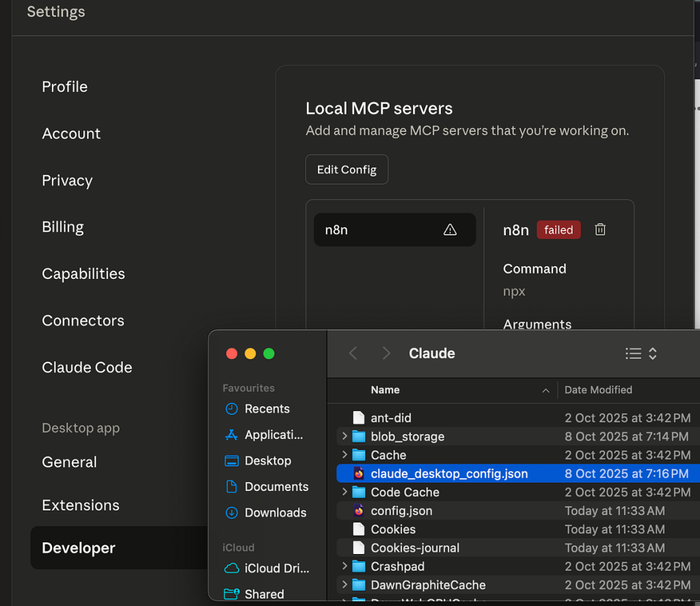Click the Cache folder icon

(x=358, y=455)
